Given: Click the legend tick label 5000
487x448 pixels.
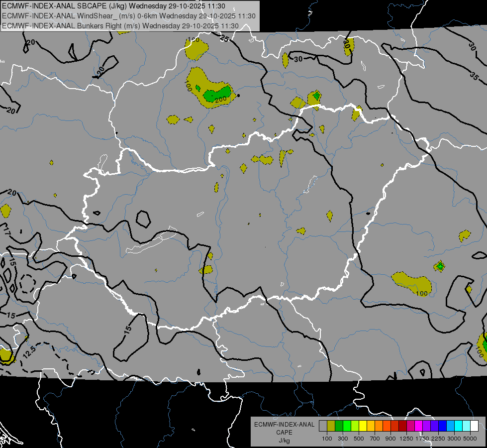Looking at the screenshot, I should (470, 439).
